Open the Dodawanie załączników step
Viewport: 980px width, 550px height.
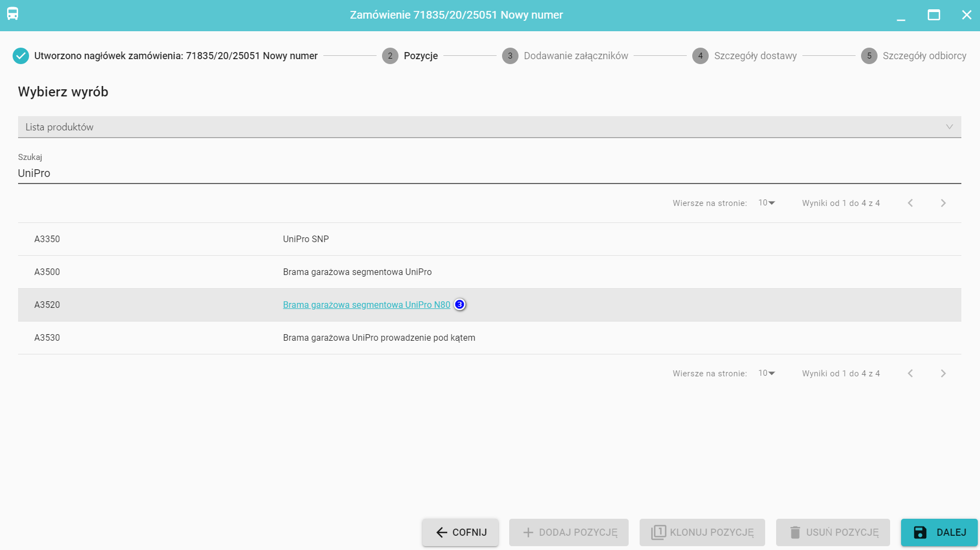(x=576, y=56)
